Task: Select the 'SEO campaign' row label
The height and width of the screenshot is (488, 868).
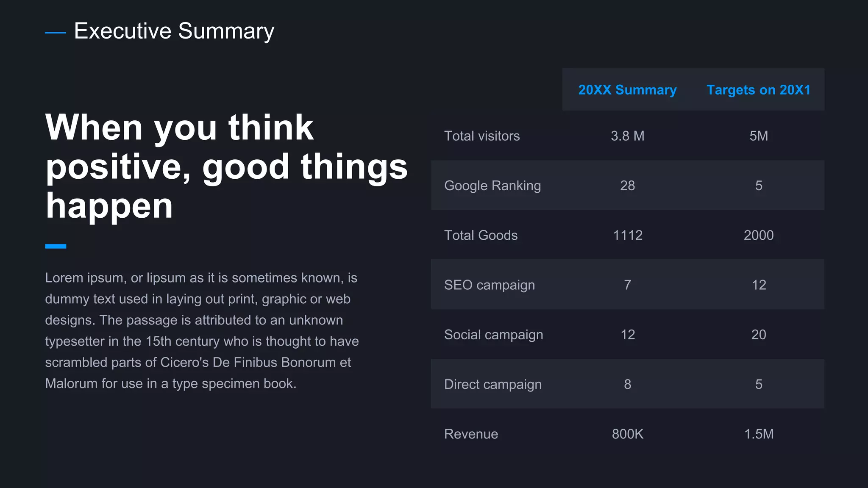Action: [490, 285]
